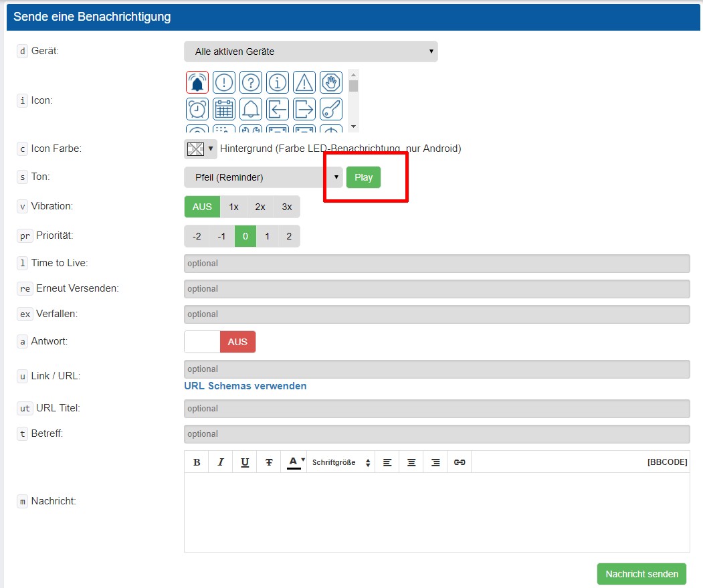This screenshot has height=588, width=703.
Task: Apply strikethrough formatting in message editor
Action: 269,462
